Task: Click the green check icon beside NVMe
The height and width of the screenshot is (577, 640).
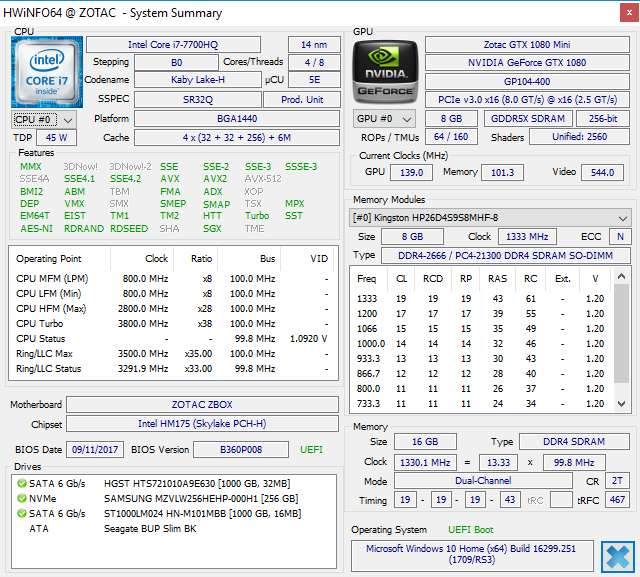Action: point(22,498)
